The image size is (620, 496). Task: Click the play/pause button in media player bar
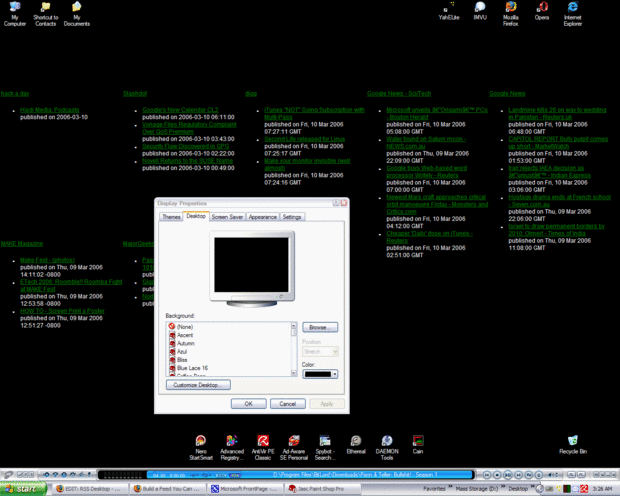tap(508, 475)
